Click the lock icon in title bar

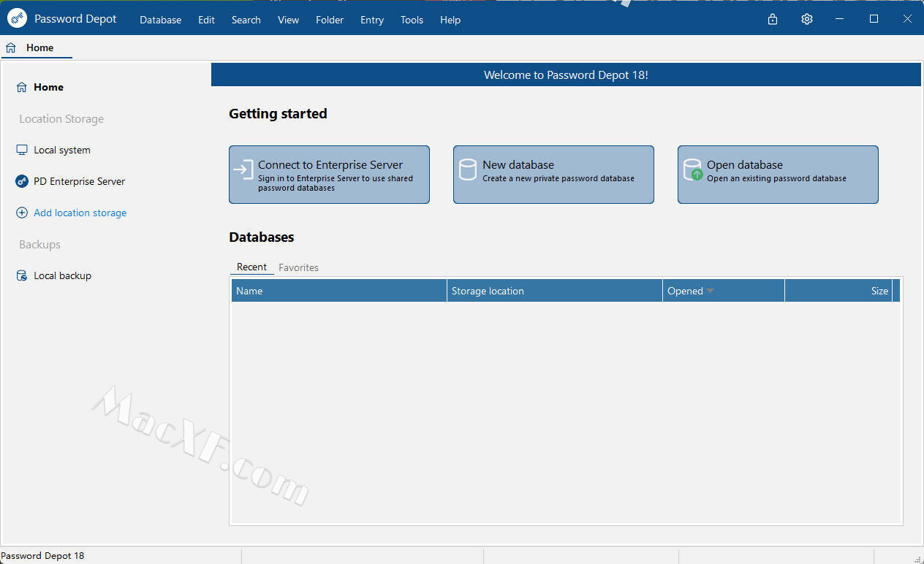[773, 20]
